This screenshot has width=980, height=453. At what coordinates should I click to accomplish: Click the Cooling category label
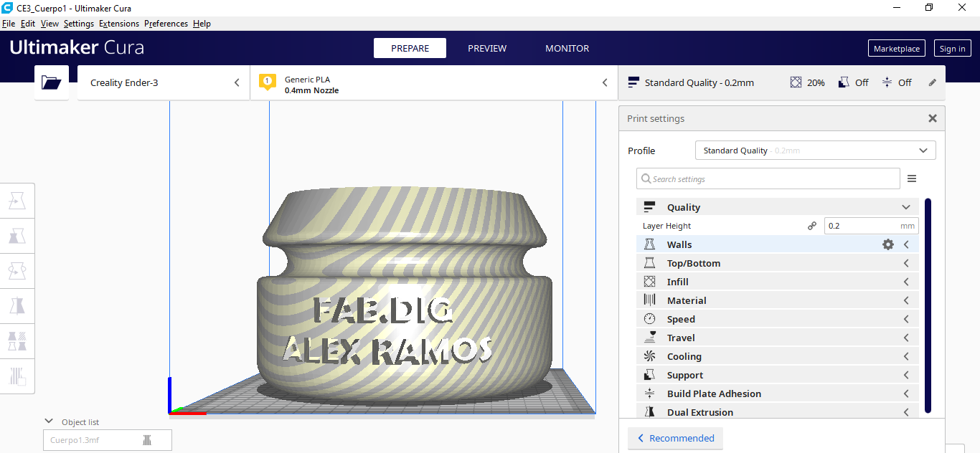pyautogui.click(x=684, y=356)
